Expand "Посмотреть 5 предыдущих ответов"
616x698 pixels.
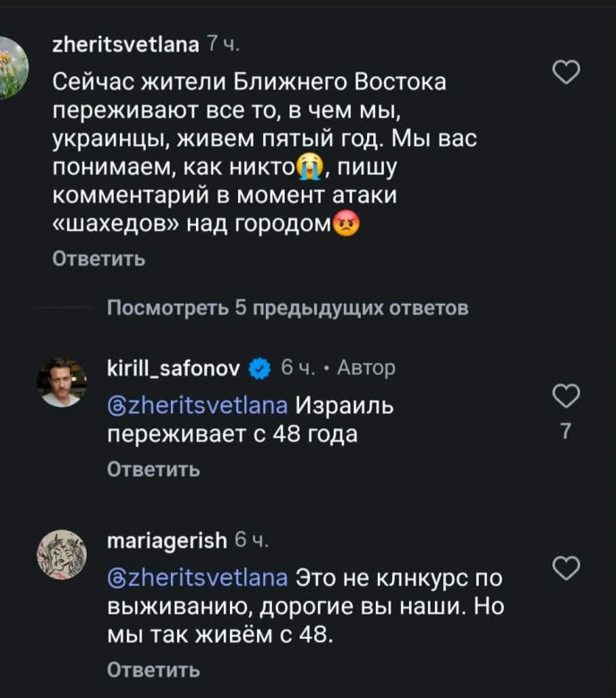pyautogui.click(x=287, y=308)
